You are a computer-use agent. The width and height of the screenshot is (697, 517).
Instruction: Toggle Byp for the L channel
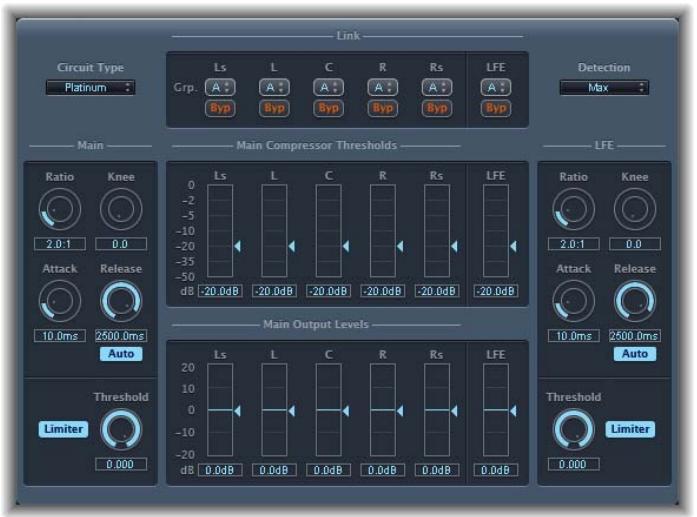coord(274,108)
